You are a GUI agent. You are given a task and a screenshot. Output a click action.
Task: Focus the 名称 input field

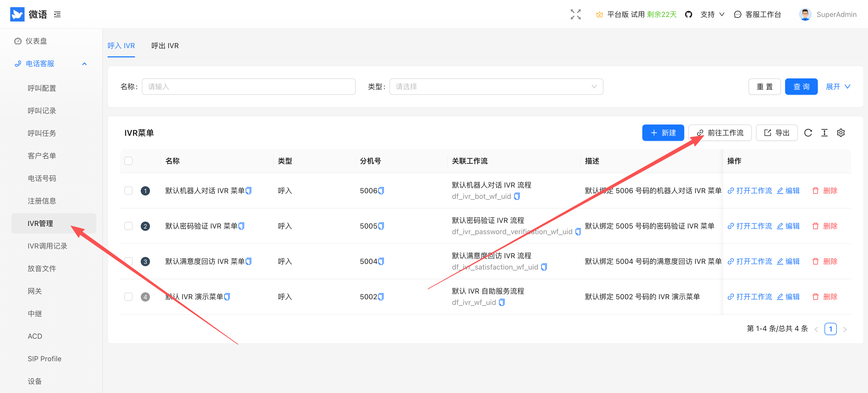pos(249,87)
